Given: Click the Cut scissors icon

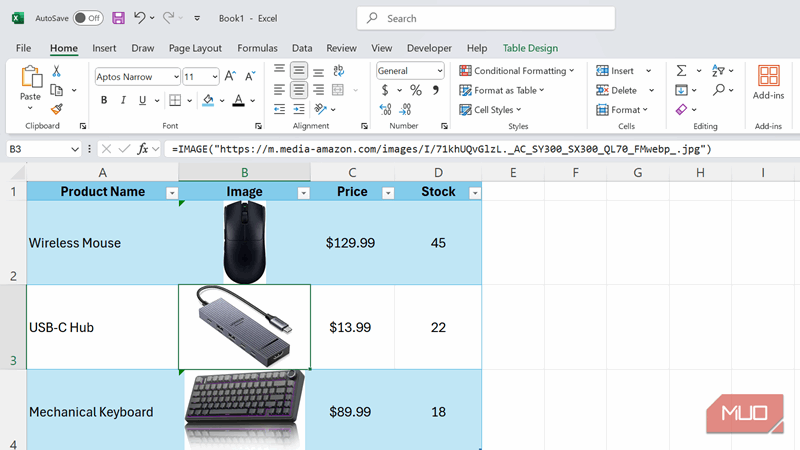Looking at the screenshot, I should point(57,71).
